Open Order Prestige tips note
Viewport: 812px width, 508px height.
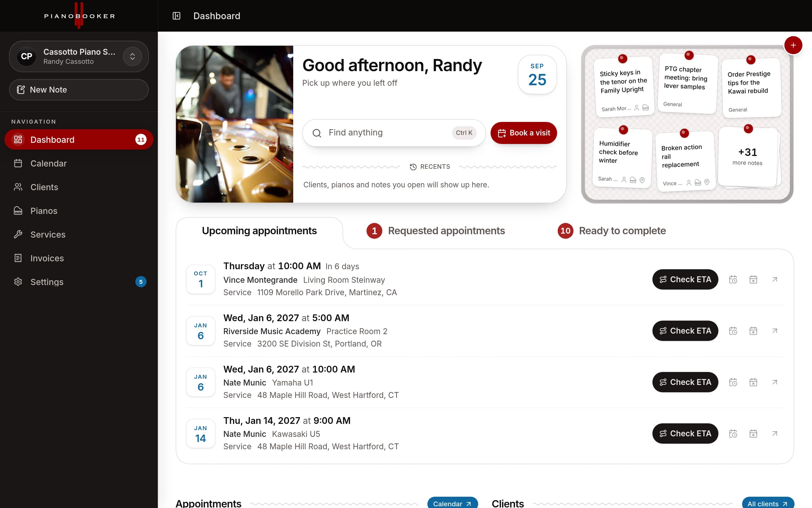pos(752,88)
